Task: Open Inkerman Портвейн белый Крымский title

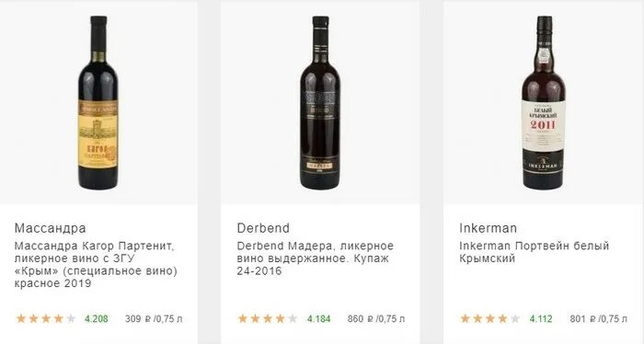Action: [x=534, y=252]
